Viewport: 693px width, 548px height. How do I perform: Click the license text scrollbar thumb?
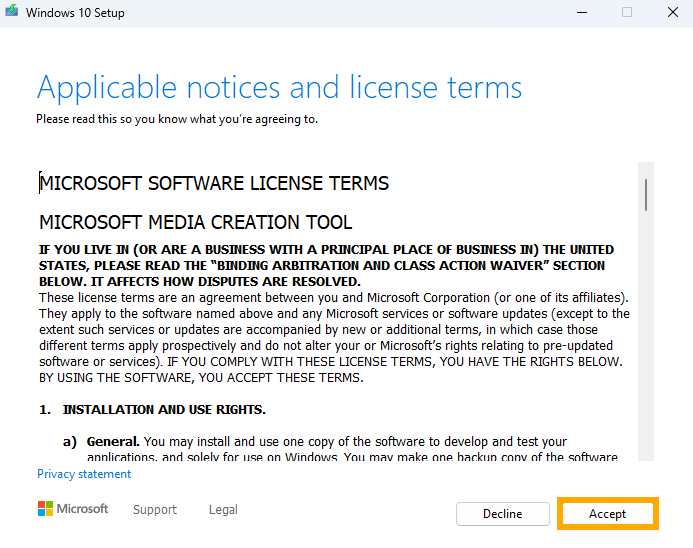(646, 195)
